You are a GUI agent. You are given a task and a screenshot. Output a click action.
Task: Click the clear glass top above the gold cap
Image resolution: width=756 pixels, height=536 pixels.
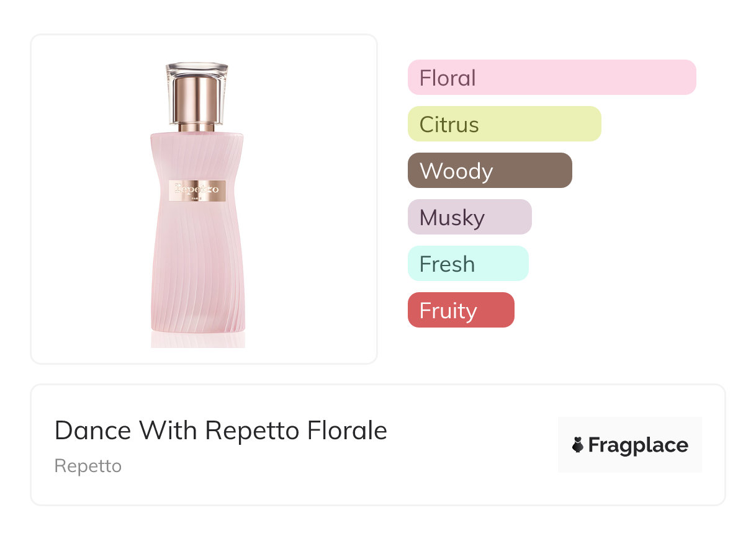pyautogui.click(x=197, y=68)
